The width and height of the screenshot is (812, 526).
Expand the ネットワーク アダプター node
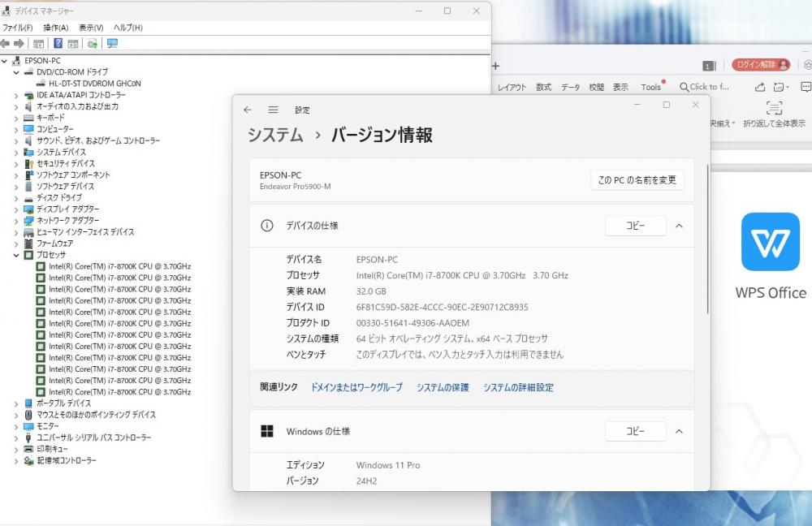pos(16,221)
